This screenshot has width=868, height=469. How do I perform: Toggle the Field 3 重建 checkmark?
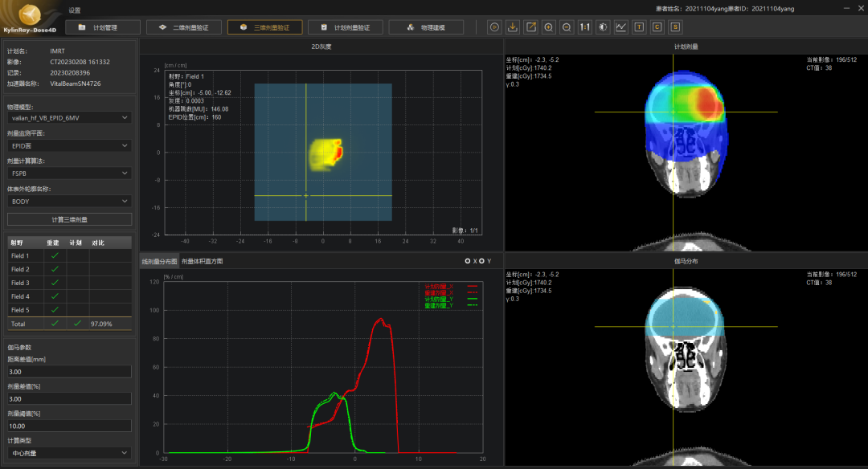pyautogui.click(x=55, y=283)
